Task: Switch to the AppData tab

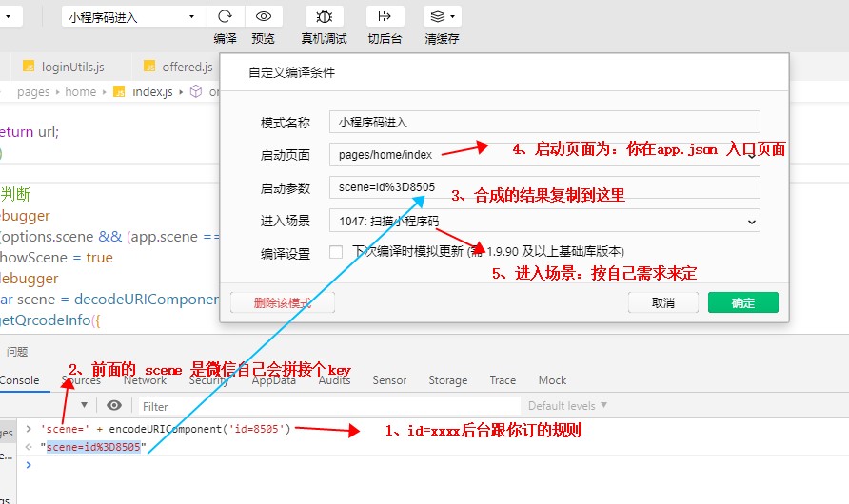Action: point(274,380)
